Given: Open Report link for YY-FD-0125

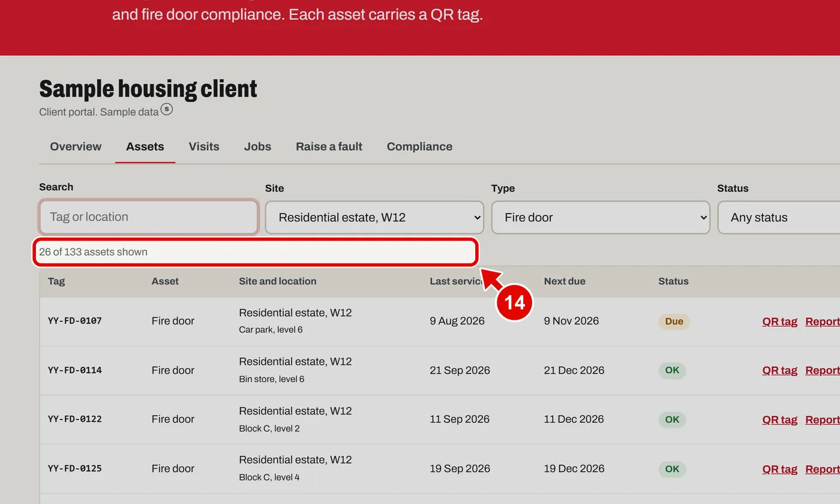Looking at the screenshot, I should point(823,469).
